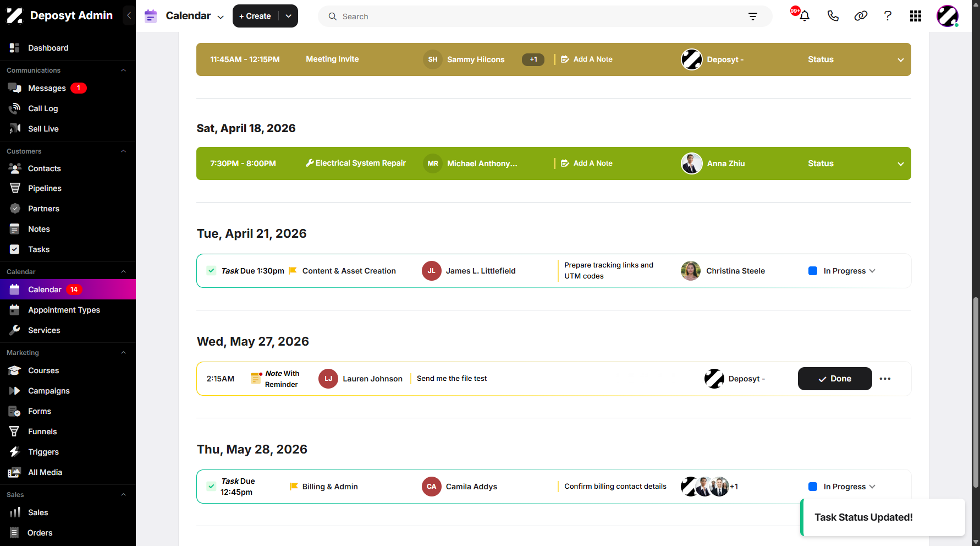Toggle the checkbox for Content & Asset Creation task

211,270
